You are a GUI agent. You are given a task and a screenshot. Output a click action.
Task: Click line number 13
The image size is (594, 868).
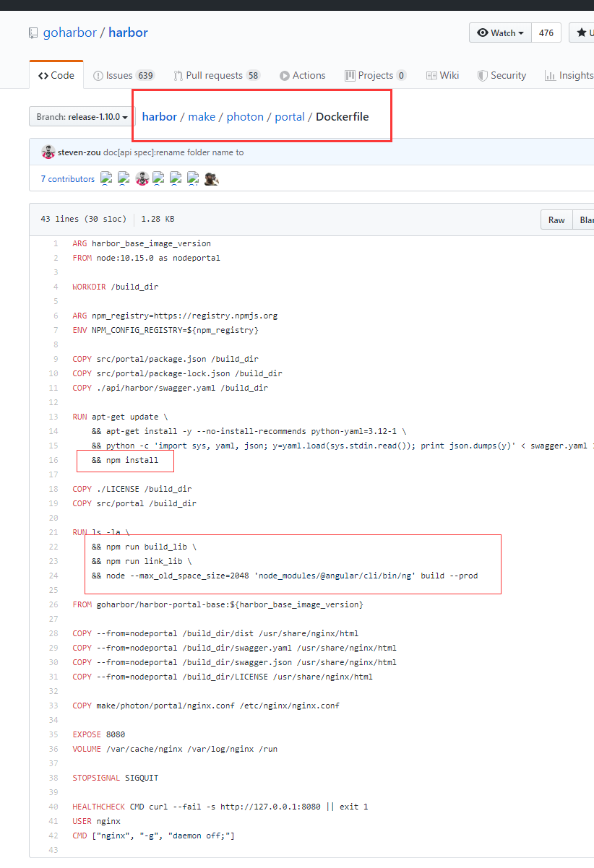pos(53,417)
